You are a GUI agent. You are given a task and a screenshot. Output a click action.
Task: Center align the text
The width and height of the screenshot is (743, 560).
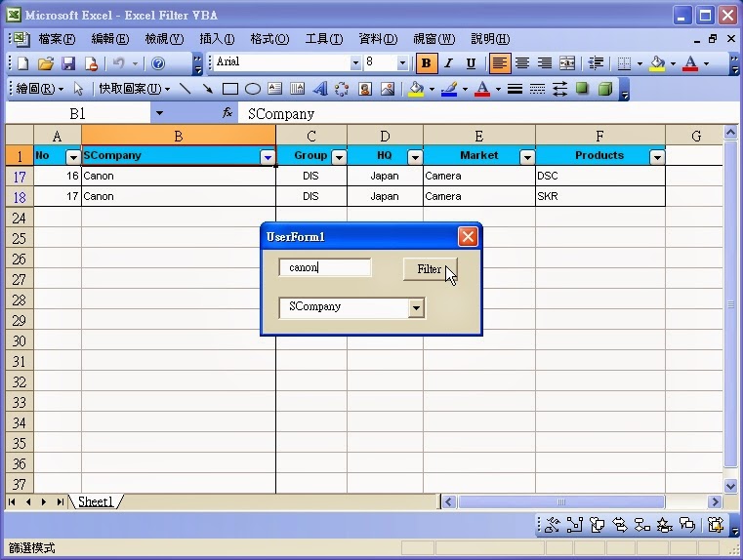click(522, 63)
